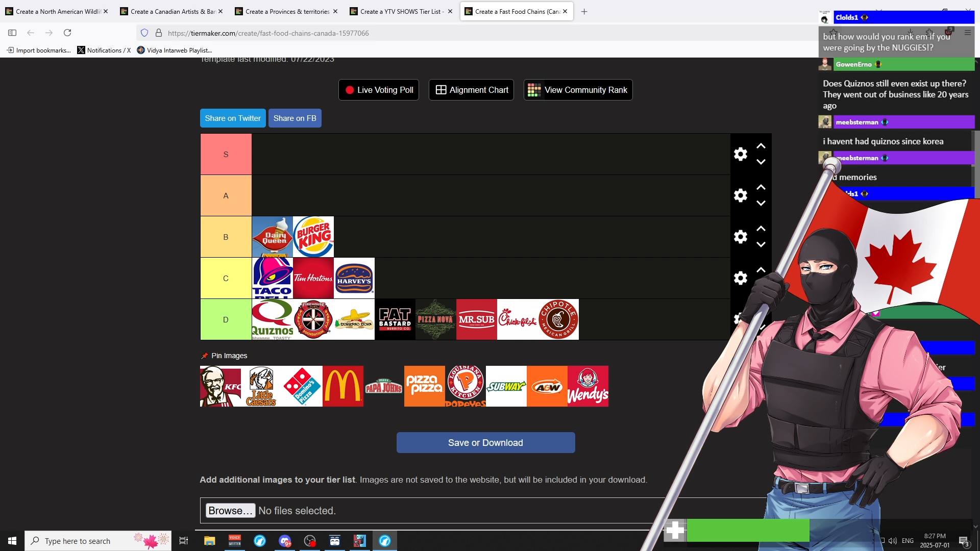Toggle Pin Images option
The width and height of the screenshot is (980, 551).
[x=224, y=356]
